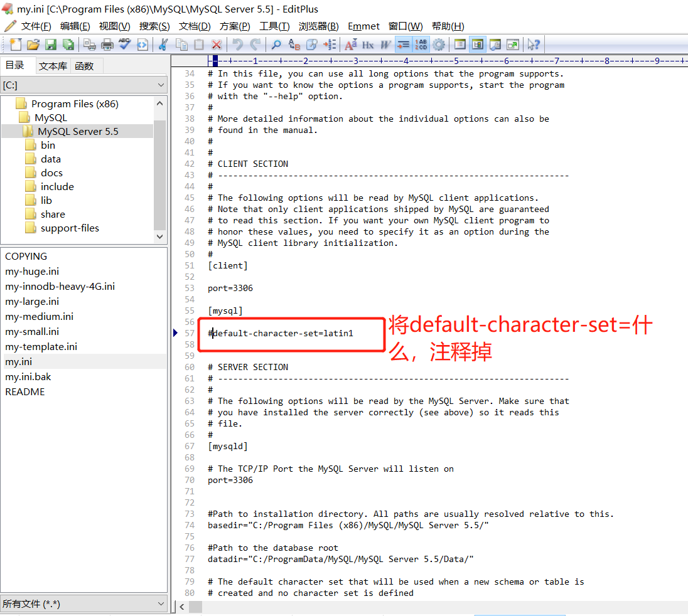The height and width of the screenshot is (616, 688).
Task: Click the paste clipboard icon
Action: click(x=199, y=45)
